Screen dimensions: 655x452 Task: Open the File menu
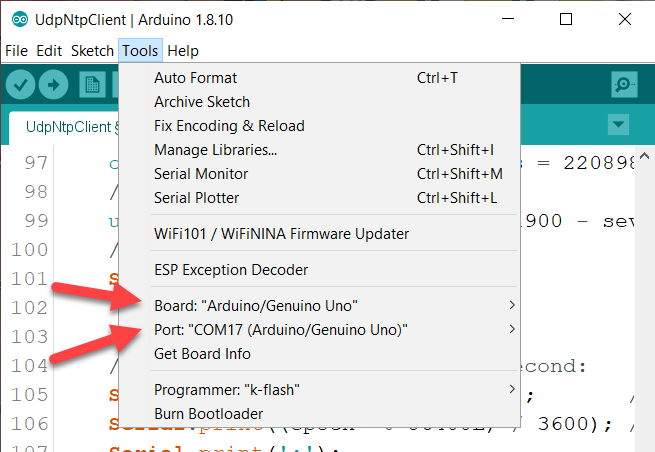click(x=16, y=51)
